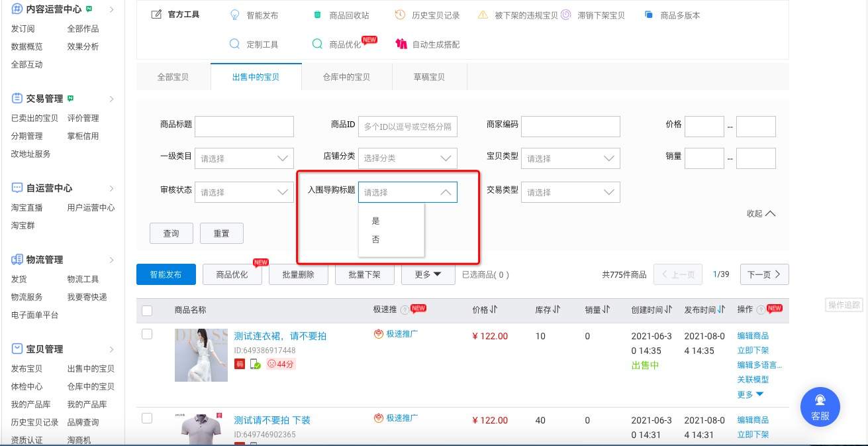Click the 自运营中心 section icon
This screenshot has width=868, height=446.
coord(17,188)
